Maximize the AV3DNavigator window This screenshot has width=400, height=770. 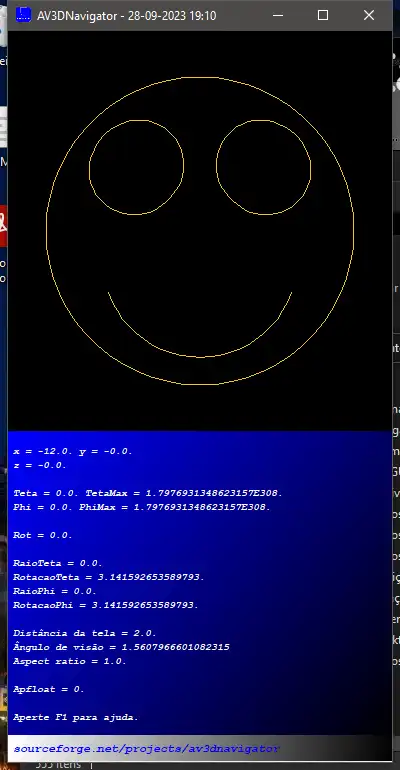click(x=323, y=15)
